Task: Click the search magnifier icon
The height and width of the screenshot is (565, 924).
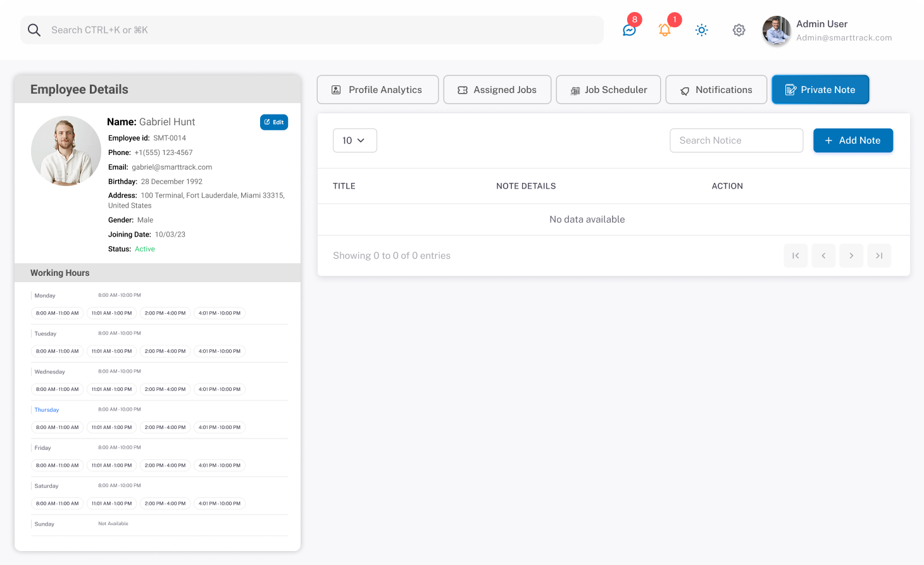Action: point(34,30)
